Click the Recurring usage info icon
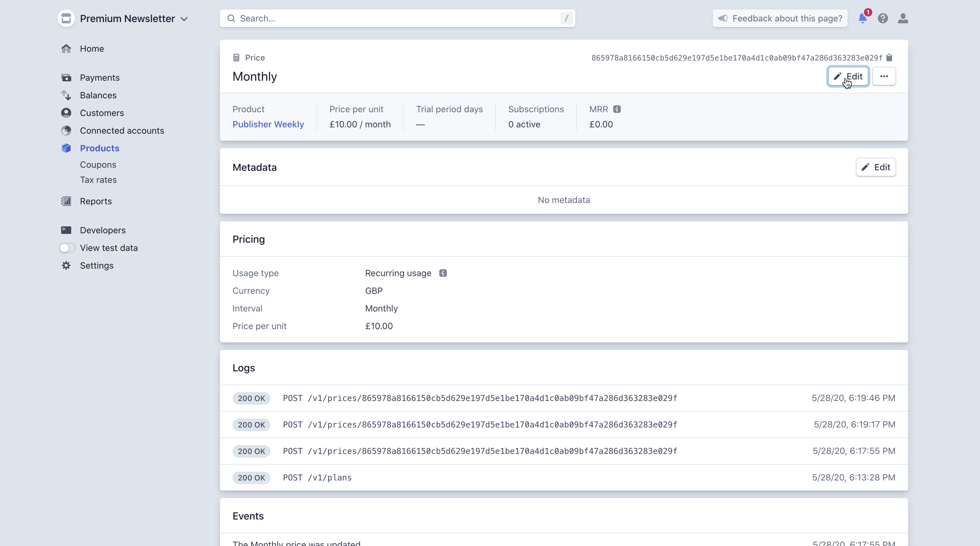Screen dimensions: 980x546 (x=443, y=273)
